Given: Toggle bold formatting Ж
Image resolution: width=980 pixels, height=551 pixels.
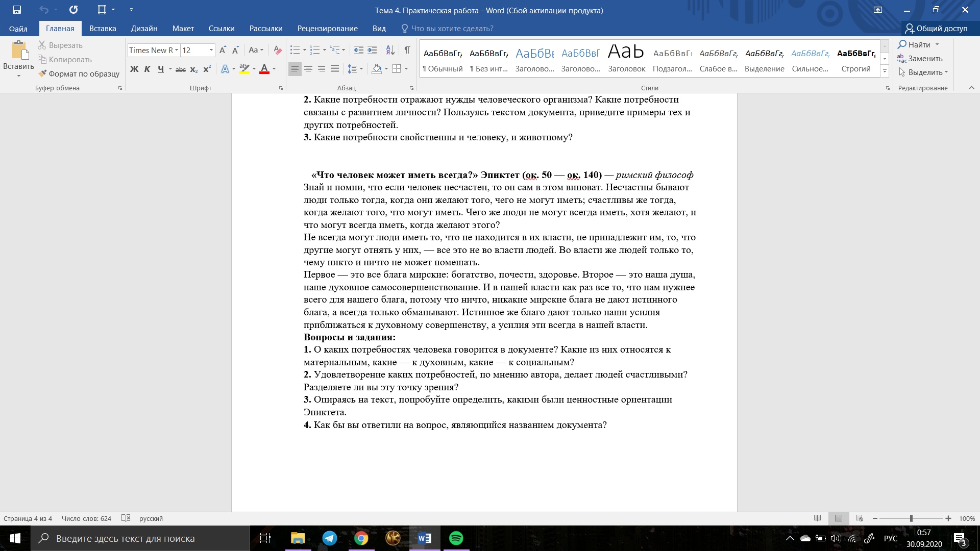Looking at the screenshot, I should click(134, 69).
